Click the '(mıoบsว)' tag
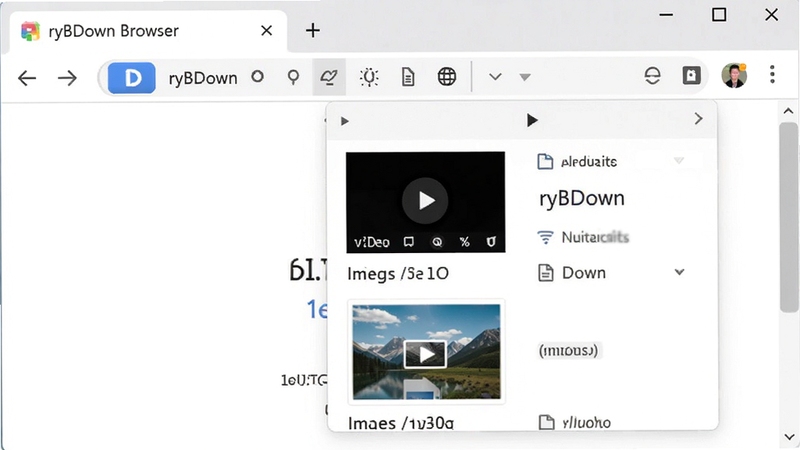This screenshot has height=450, width=800. [x=568, y=351]
